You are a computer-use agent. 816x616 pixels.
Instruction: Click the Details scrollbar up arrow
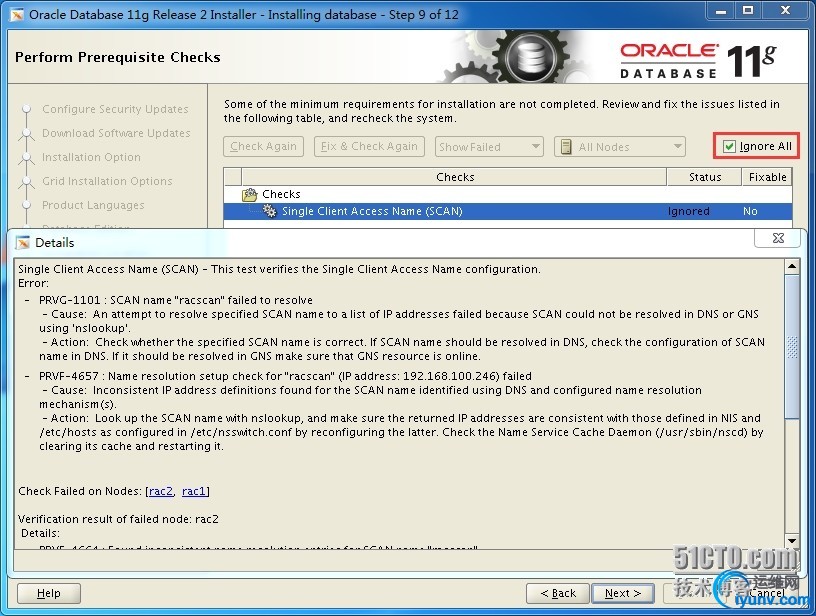tap(792, 267)
